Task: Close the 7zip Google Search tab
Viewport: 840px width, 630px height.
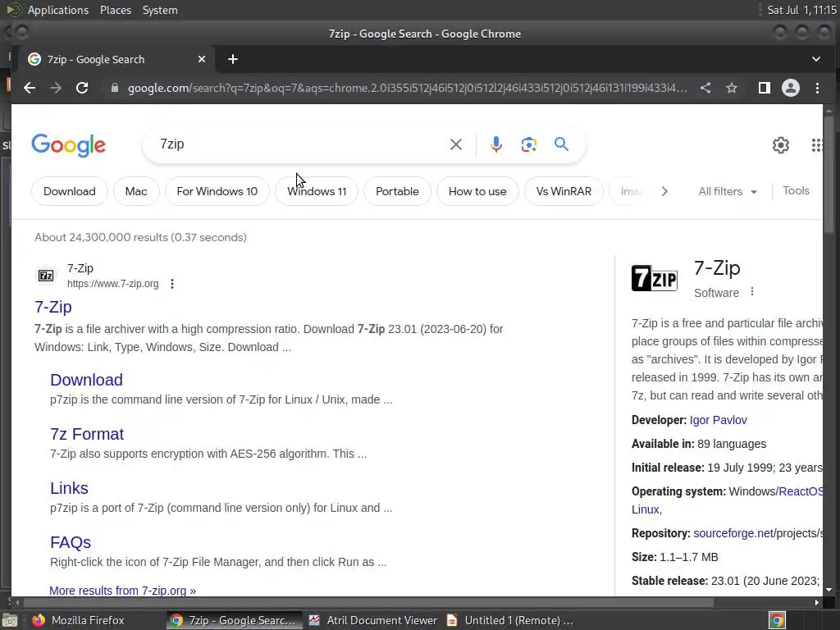Action: 202,59
